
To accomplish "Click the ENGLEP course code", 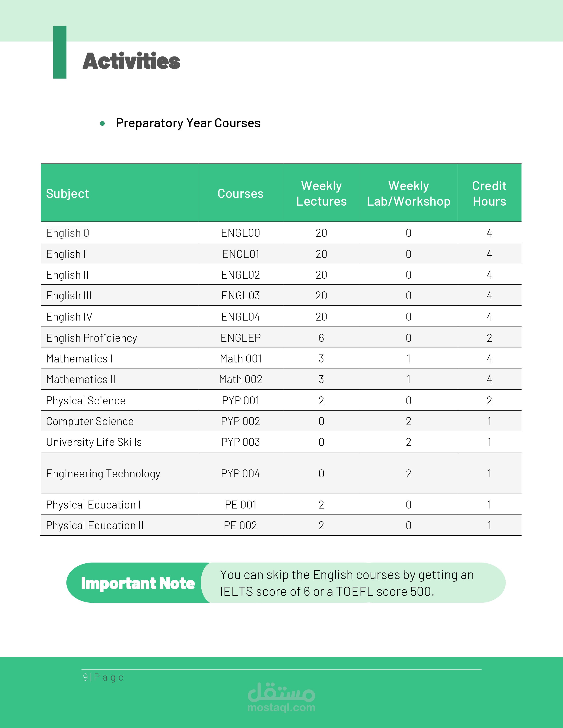I will [240, 338].
